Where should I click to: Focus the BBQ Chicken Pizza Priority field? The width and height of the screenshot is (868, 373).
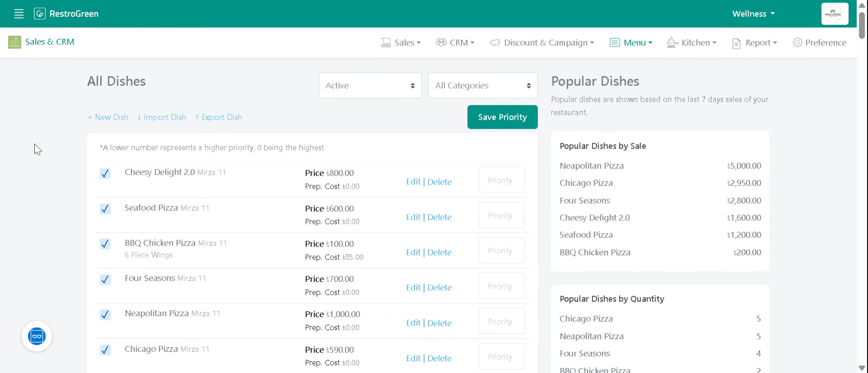coord(501,250)
